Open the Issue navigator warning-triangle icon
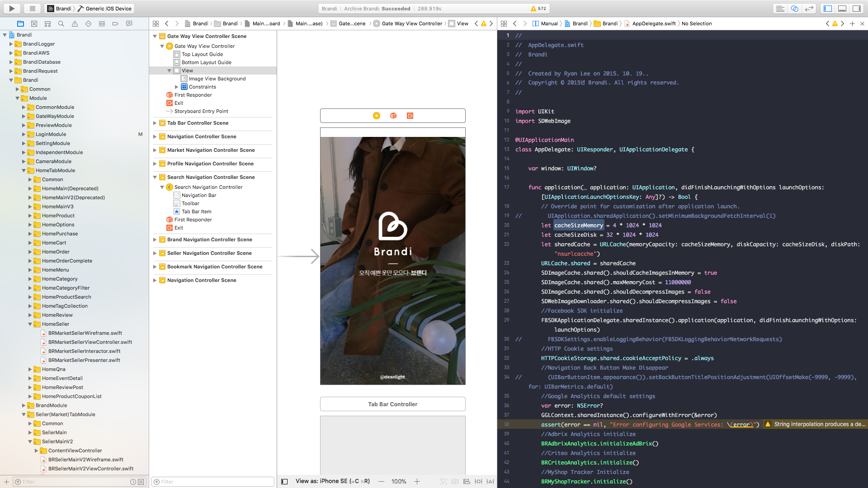 click(x=75, y=23)
